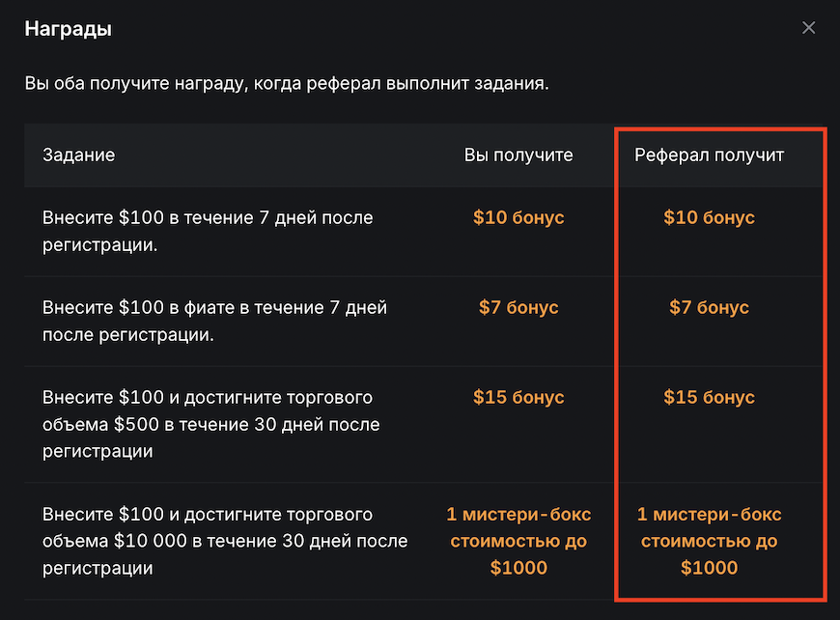Click the мистери-бокс reward in Реферал получит column
Screen dimensions: 840x620
710,541
